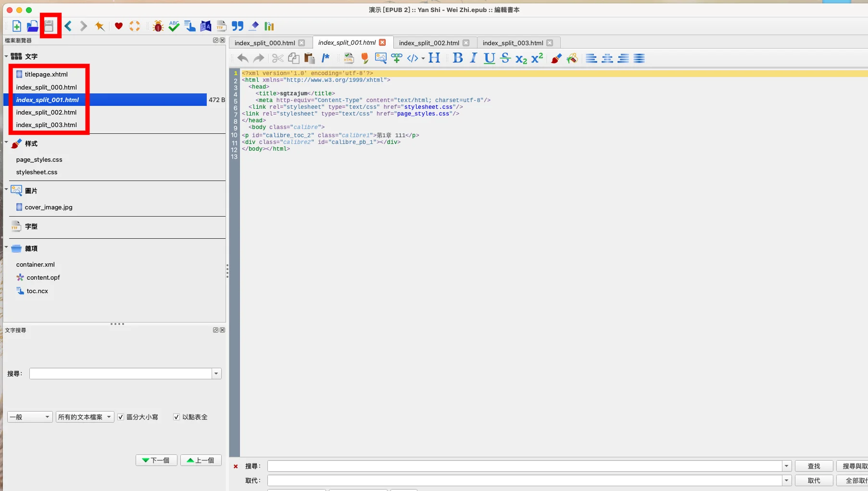Click the table of contents edit icon
This screenshot has width=868, height=491.
(x=190, y=26)
